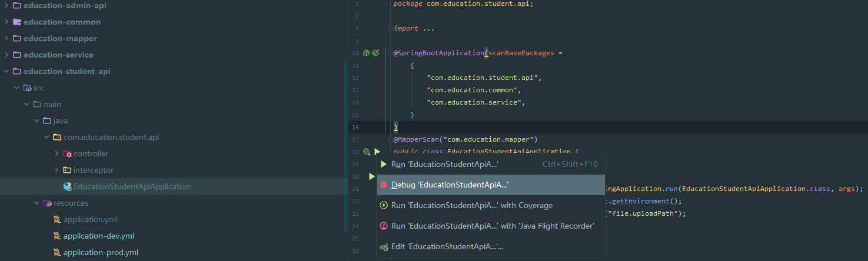Screen dimensions: 868x261
Task: Click run gutter arrow on line 20
Action: 371,176
